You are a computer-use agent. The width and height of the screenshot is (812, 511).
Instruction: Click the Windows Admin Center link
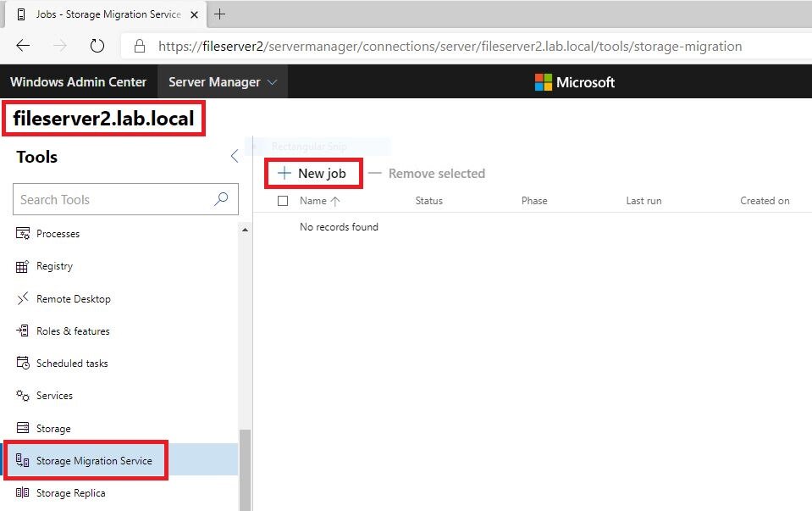coord(78,82)
